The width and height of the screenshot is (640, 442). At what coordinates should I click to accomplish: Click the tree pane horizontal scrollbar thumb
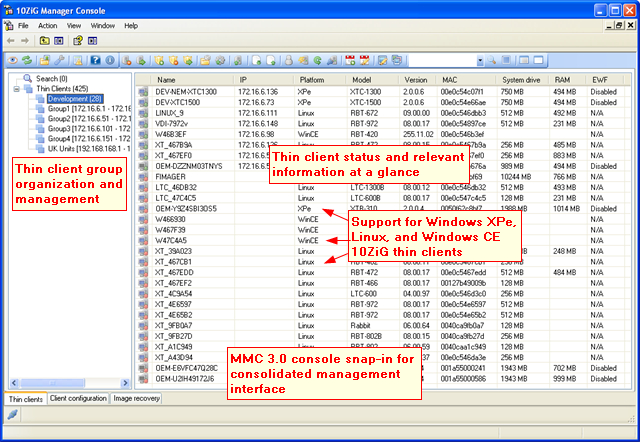53,383
